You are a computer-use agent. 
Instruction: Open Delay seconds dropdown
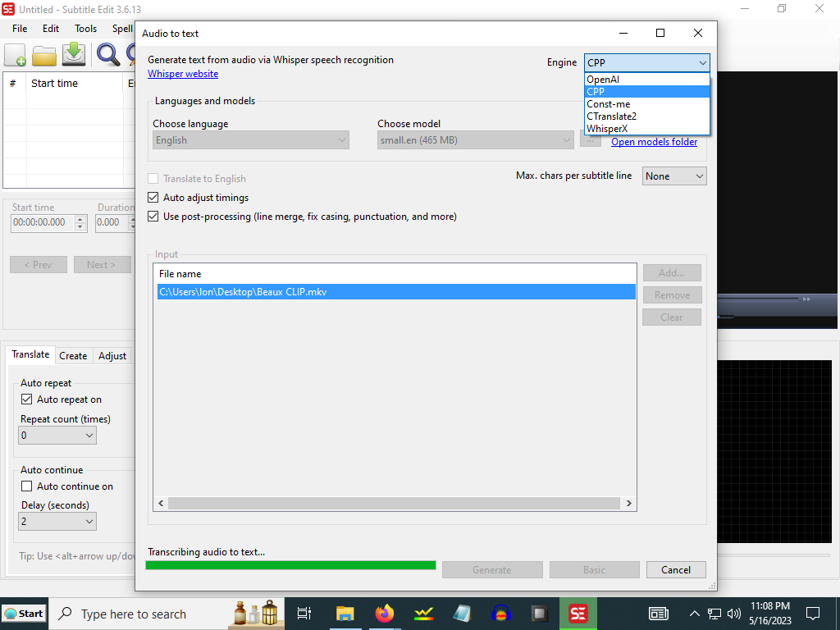(x=57, y=521)
